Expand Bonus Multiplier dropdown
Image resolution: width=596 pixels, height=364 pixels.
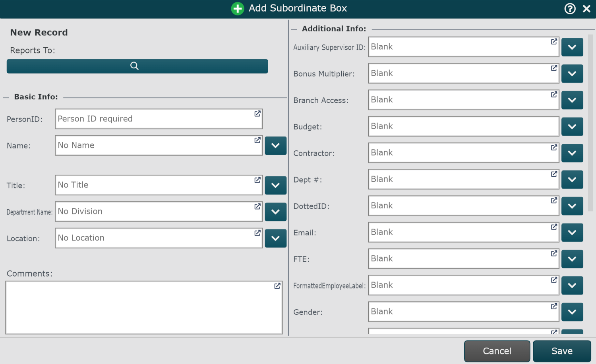[572, 74]
